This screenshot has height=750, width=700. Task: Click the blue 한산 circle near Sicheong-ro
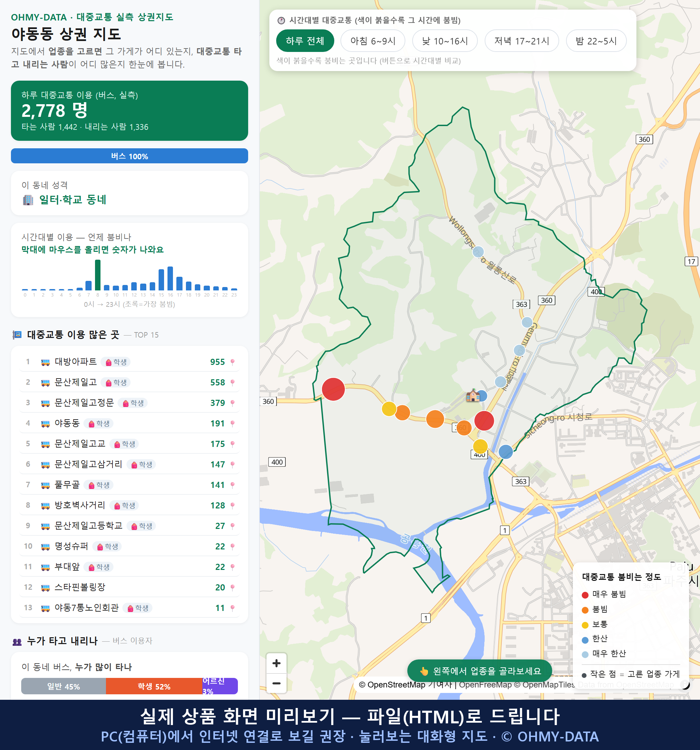point(506,452)
